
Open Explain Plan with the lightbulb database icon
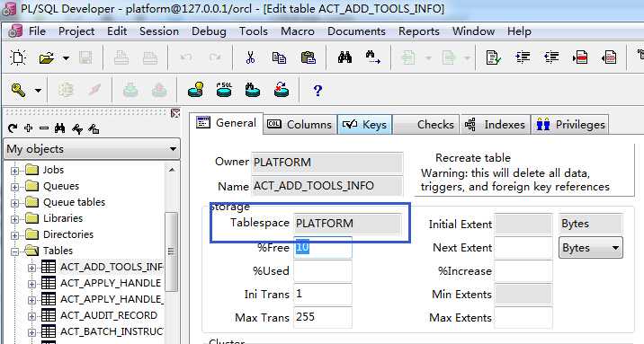click(195, 90)
